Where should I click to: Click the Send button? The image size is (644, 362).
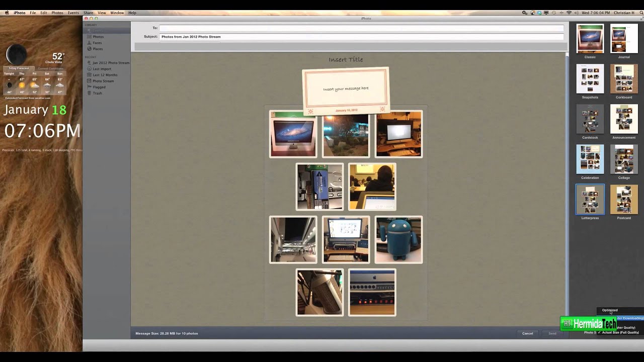click(552, 333)
